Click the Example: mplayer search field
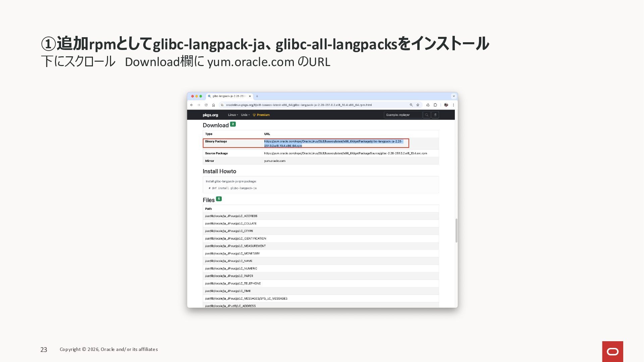Viewport: 644px width, 362px height. tap(403, 115)
